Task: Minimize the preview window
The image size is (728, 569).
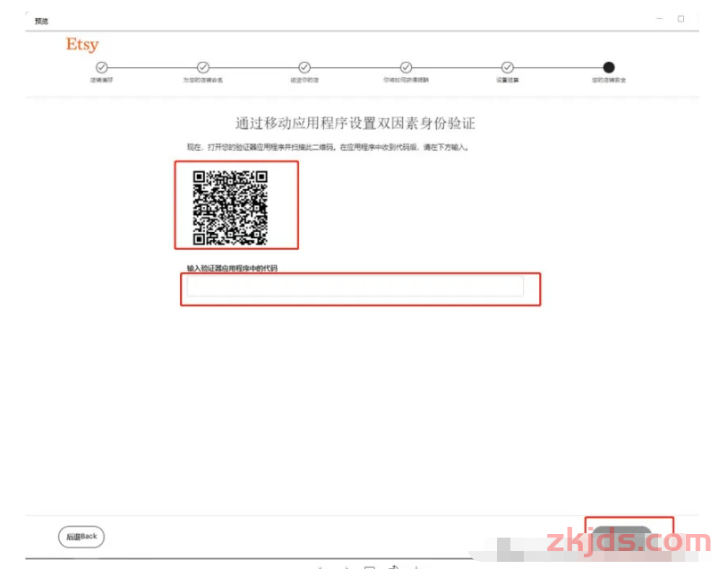Action: (659, 19)
